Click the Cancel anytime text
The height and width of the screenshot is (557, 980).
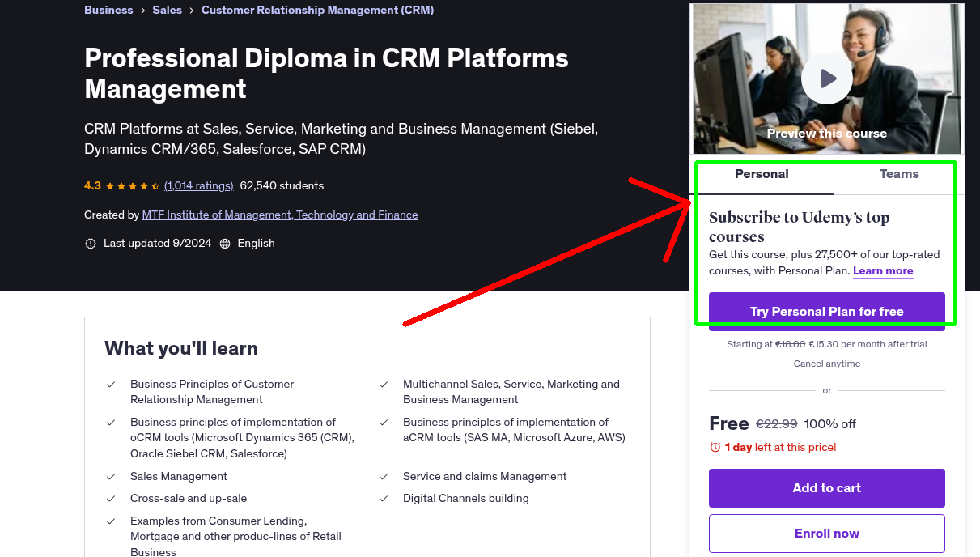tap(827, 364)
